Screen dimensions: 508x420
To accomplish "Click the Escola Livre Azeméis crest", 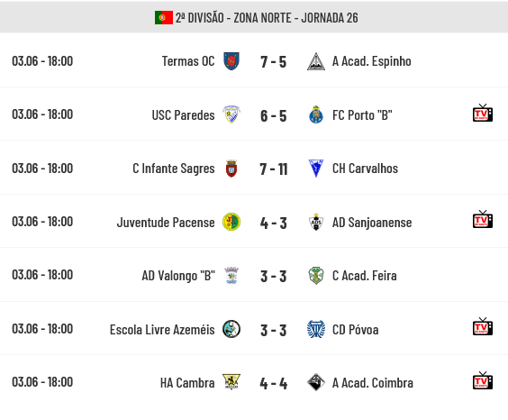I will [x=231, y=329].
